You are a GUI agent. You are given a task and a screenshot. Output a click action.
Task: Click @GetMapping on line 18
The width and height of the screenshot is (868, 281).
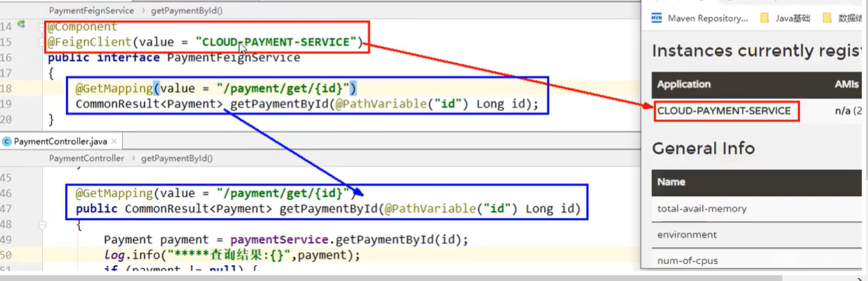(x=114, y=89)
